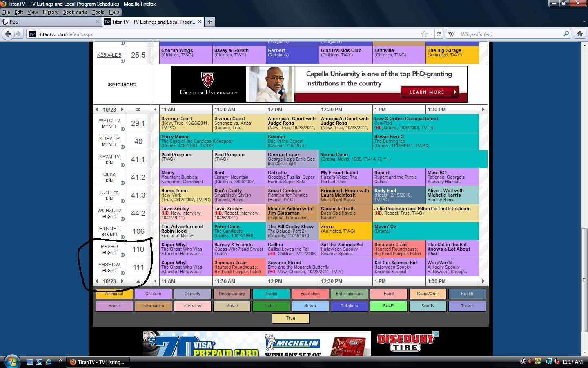
Task: Click the page vertical scrollbar thumb
Action: click(584, 280)
